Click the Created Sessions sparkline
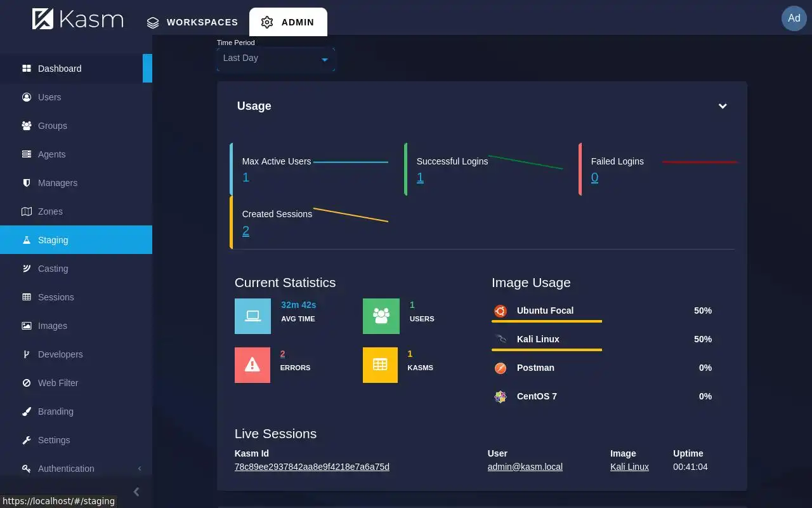The height and width of the screenshot is (508, 812). 351,215
